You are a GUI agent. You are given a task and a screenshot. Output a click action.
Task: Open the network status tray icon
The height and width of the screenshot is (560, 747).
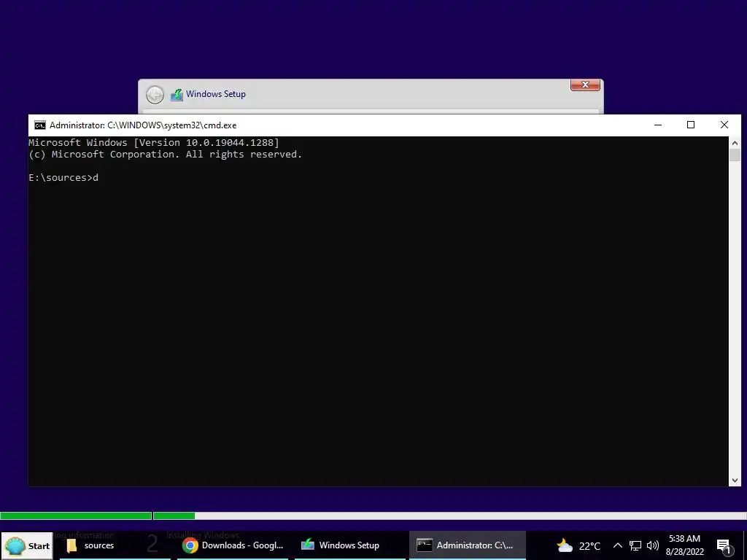635,545
